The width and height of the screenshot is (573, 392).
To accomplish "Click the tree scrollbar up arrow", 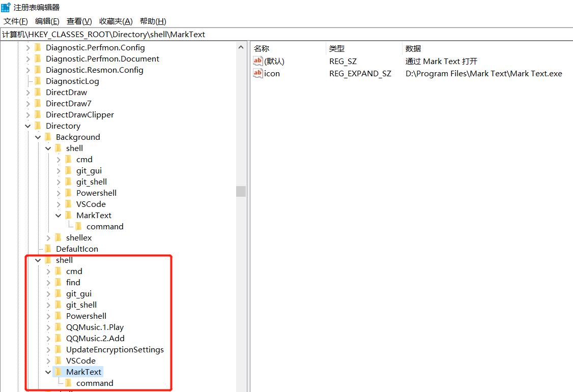I will click(241, 47).
